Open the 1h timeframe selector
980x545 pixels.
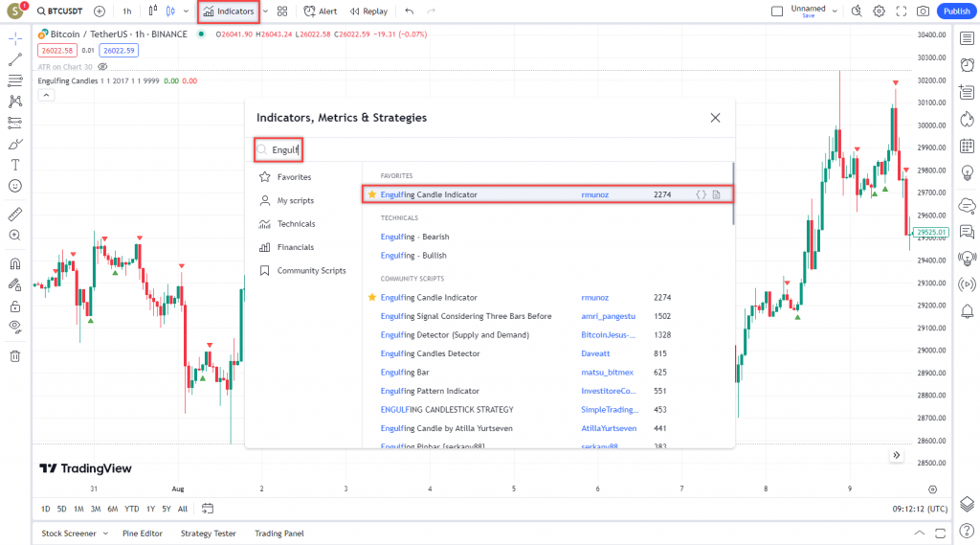[127, 11]
